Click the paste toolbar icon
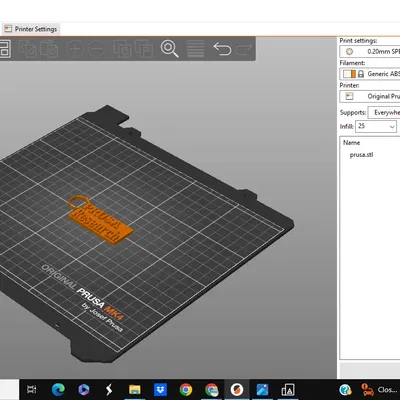This screenshot has height=400, width=400. tap(49, 49)
